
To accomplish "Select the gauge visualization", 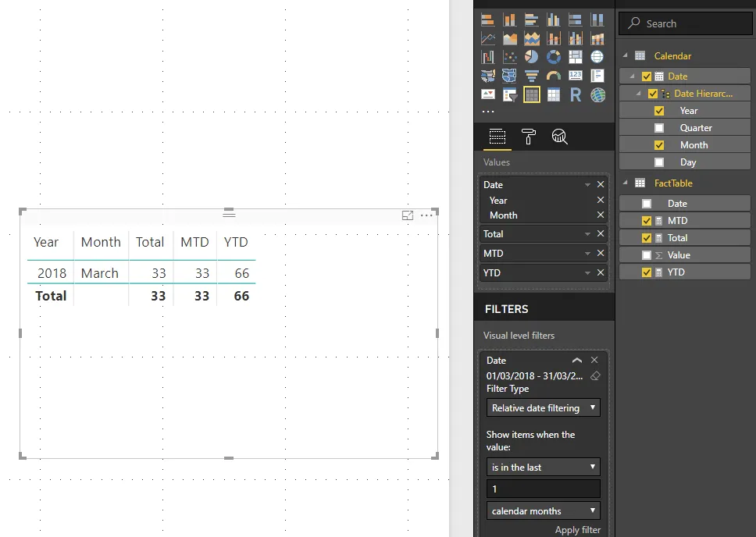I will point(554,76).
